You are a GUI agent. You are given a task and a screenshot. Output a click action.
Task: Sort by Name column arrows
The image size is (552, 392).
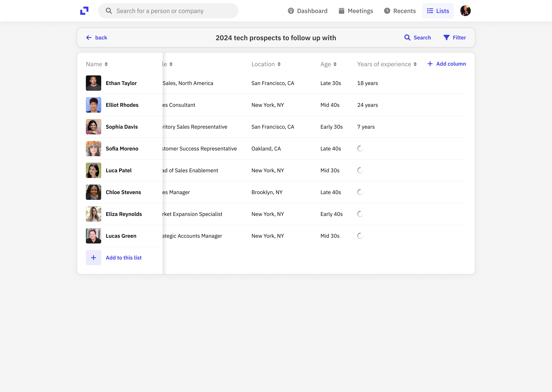click(106, 64)
